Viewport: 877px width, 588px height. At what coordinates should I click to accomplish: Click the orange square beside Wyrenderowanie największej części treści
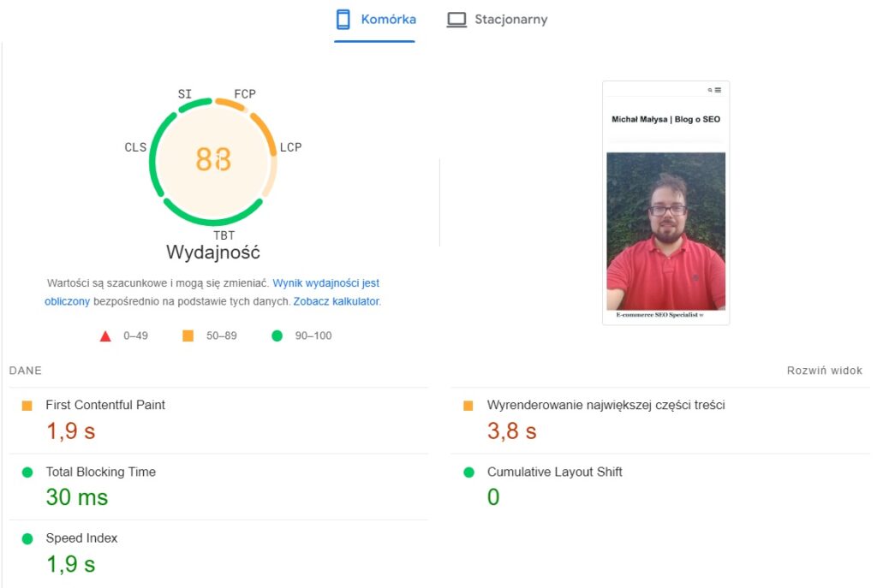pos(467,405)
